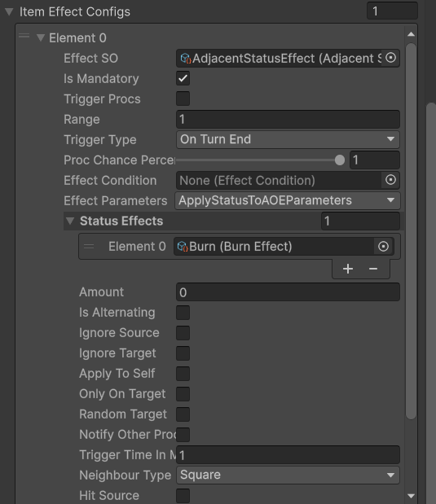Click the Range input field
436x504 pixels.
288,119
